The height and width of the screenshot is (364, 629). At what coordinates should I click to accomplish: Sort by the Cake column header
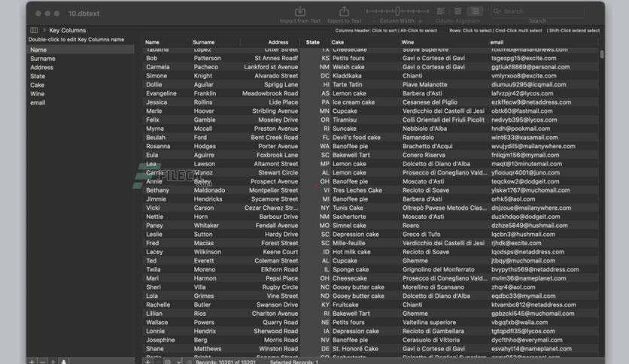click(338, 42)
